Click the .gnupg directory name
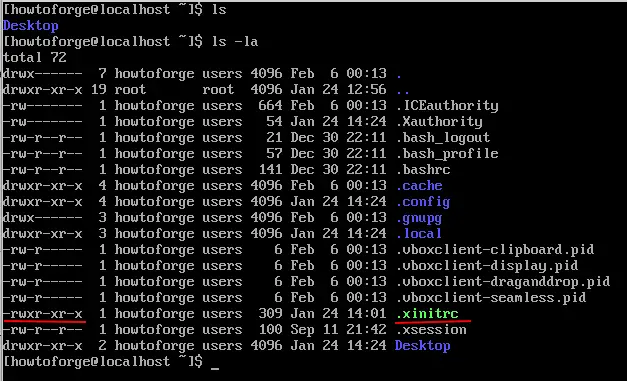The image size is (627, 381). pos(419,218)
